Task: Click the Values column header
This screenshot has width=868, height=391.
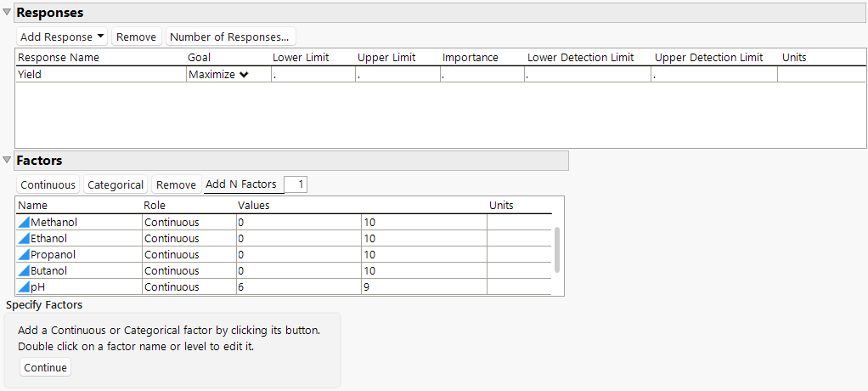Action: tap(254, 206)
